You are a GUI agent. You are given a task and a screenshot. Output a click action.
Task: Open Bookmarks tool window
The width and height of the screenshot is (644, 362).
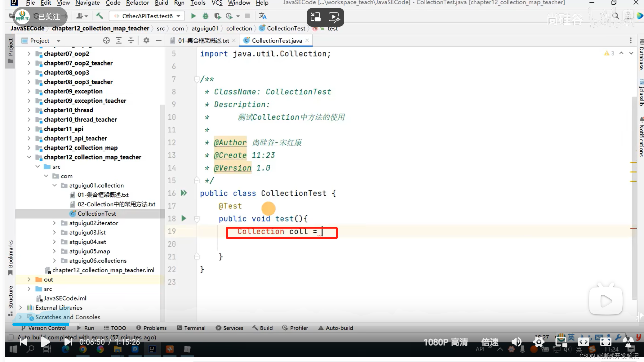click(x=11, y=257)
